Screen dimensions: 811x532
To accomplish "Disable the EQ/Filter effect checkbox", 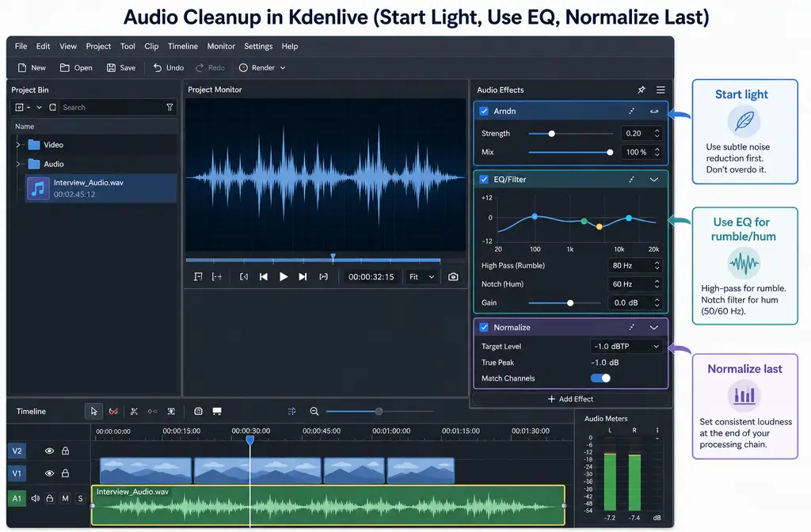I will coord(484,180).
